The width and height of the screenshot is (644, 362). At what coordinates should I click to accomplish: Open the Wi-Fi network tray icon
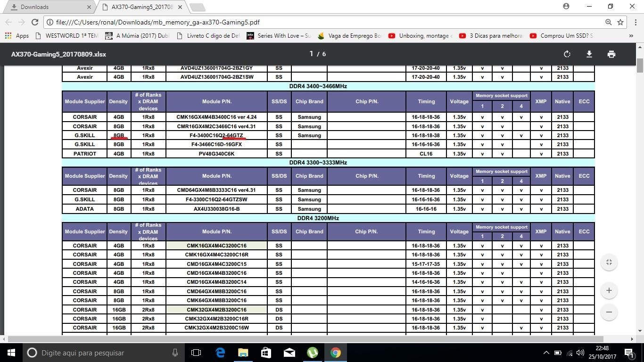(569, 353)
